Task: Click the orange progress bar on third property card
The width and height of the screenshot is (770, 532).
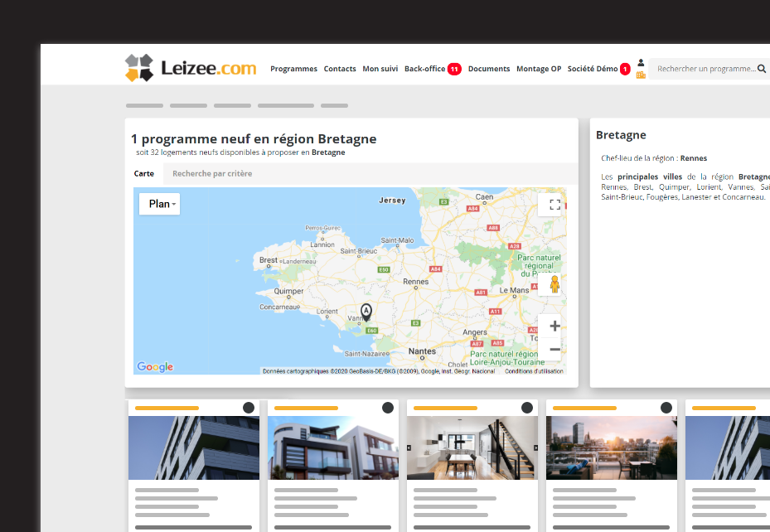Action: (x=445, y=407)
